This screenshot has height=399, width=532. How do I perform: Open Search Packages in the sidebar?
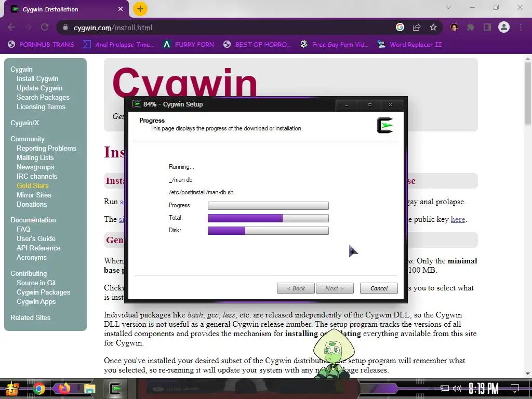[43, 97]
